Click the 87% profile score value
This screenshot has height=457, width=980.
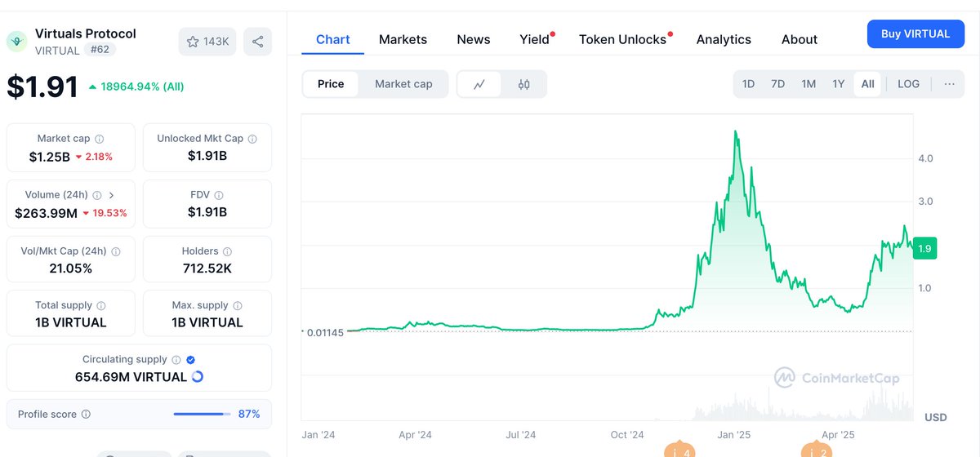[249, 415]
